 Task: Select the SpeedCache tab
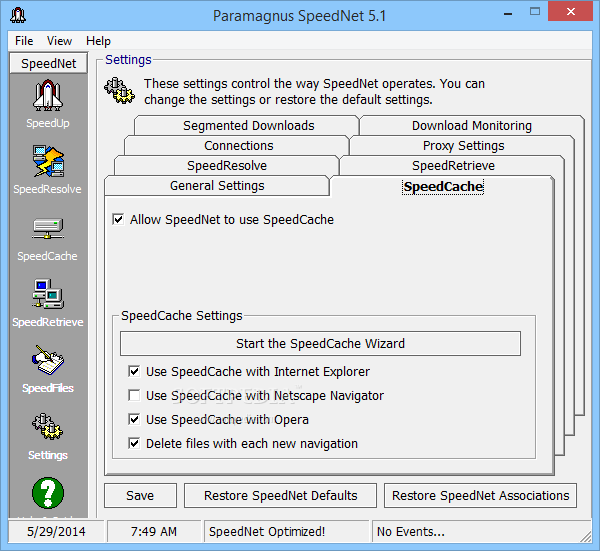tap(443, 187)
